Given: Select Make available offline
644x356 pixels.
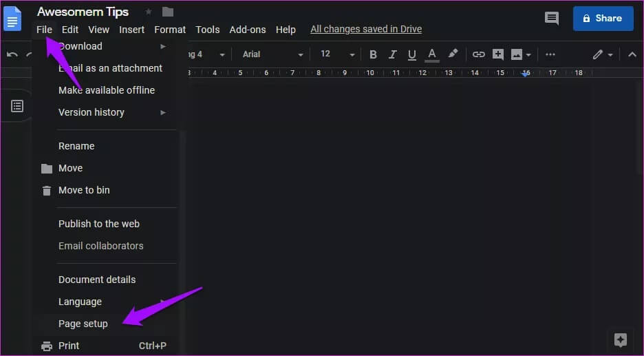Looking at the screenshot, I should [x=107, y=90].
